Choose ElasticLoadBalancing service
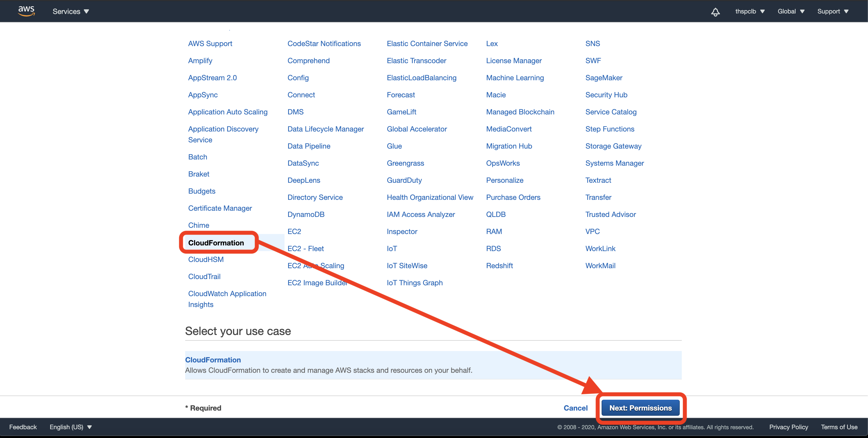868x438 pixels. [x=422, y=78]
